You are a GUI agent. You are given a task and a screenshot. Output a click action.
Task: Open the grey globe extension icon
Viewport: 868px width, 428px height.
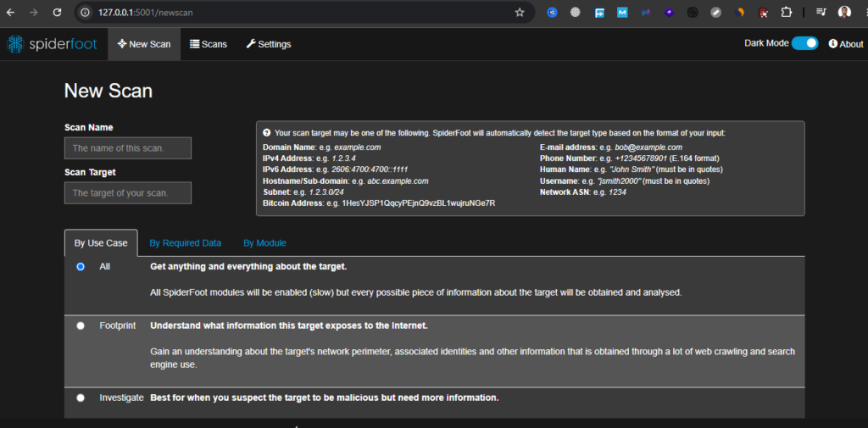[576, 12]
